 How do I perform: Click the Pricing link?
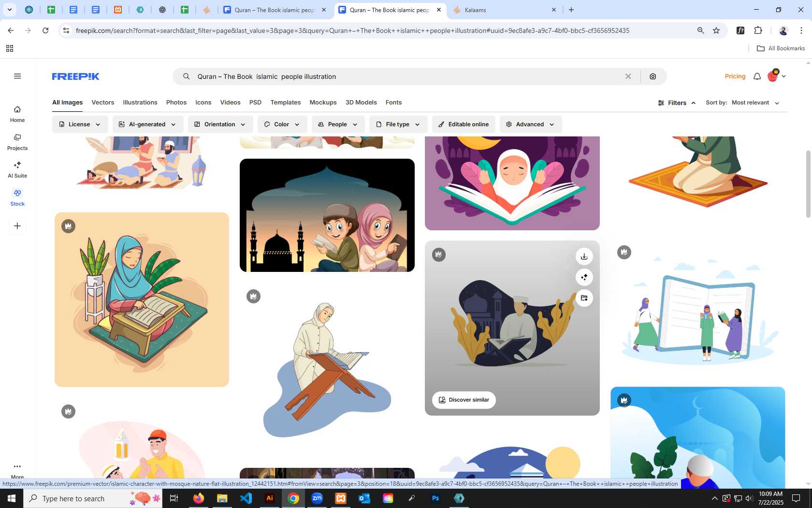[735, 76]
